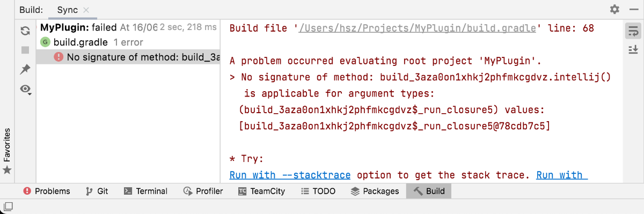Image resolution: width=644 pixels, height=214 pixels.
Task: Toggle Scroll to End icon
Action: click(632, 50)
